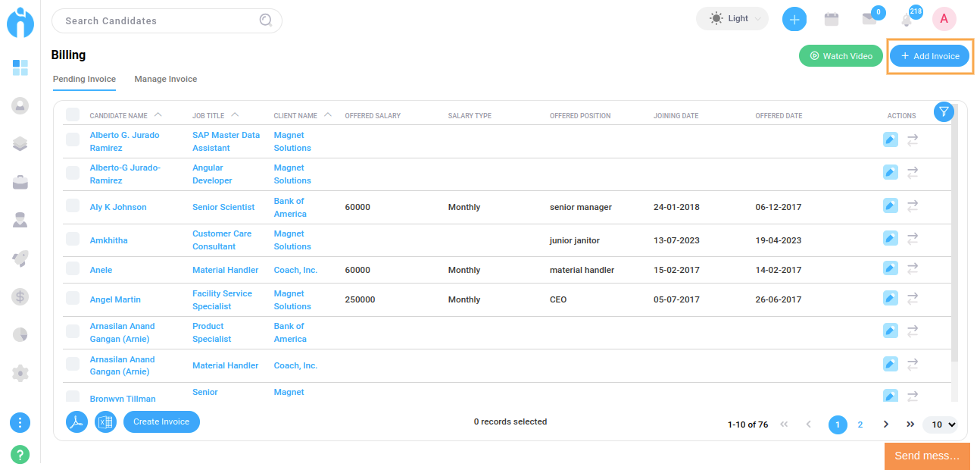This screenshot has width=980, height=470.
Task: Export the table to Excel
Action: point(105,422)
